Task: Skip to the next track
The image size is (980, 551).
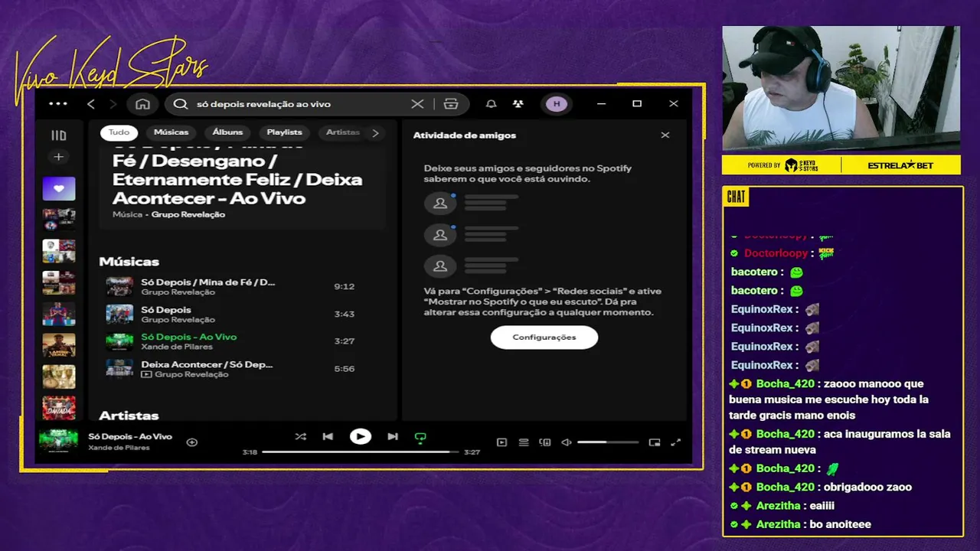Action: 392,436
